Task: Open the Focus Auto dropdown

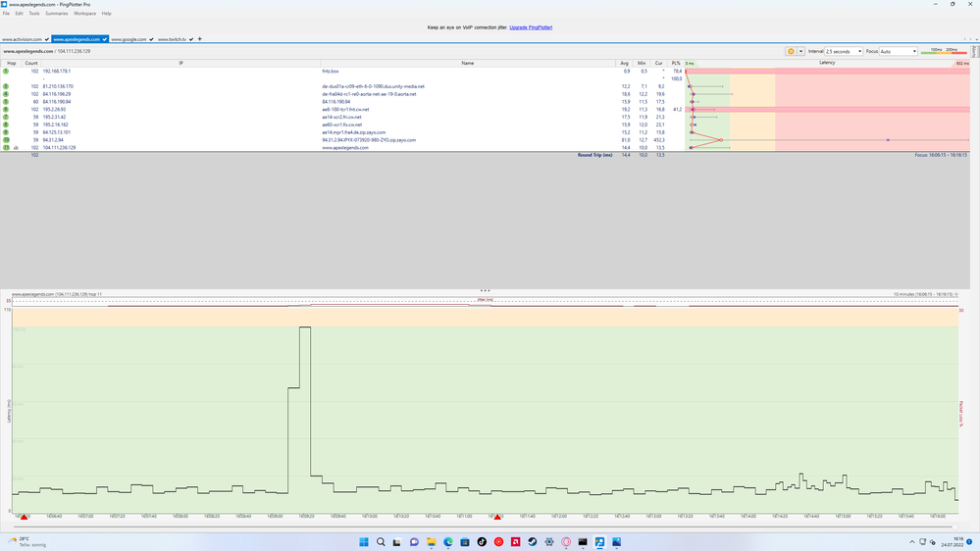Action: 898,51
